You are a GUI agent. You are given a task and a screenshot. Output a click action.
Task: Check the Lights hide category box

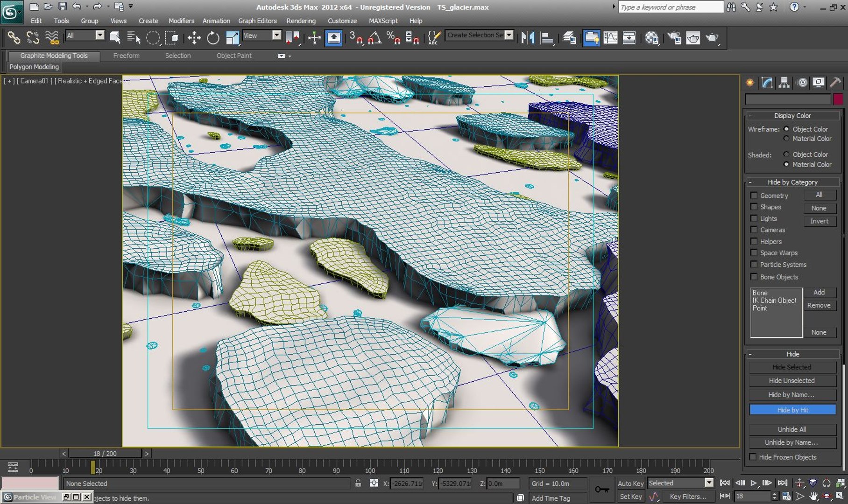pyautogui.click(x=754, y=218)
